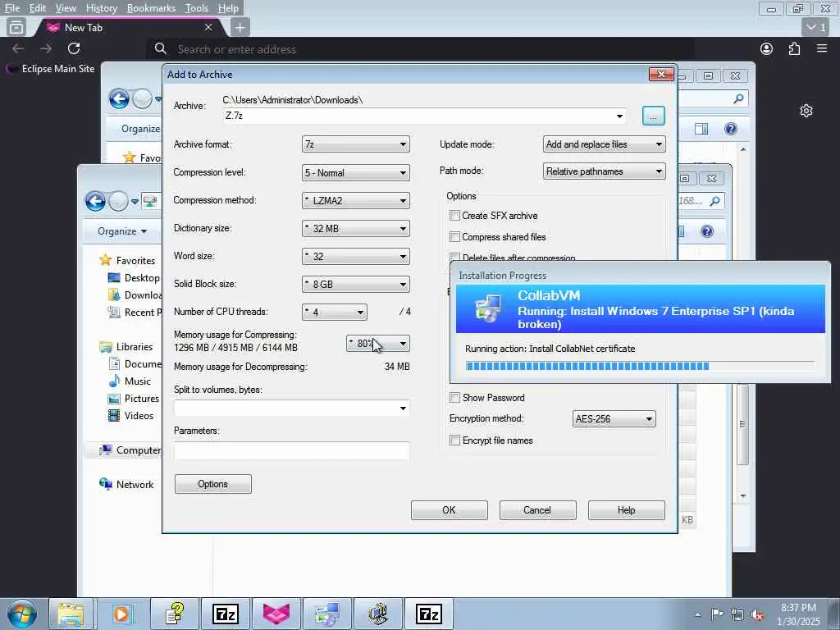Open Compression level dropdown
The image size is (840, 630).
[356, 172]
